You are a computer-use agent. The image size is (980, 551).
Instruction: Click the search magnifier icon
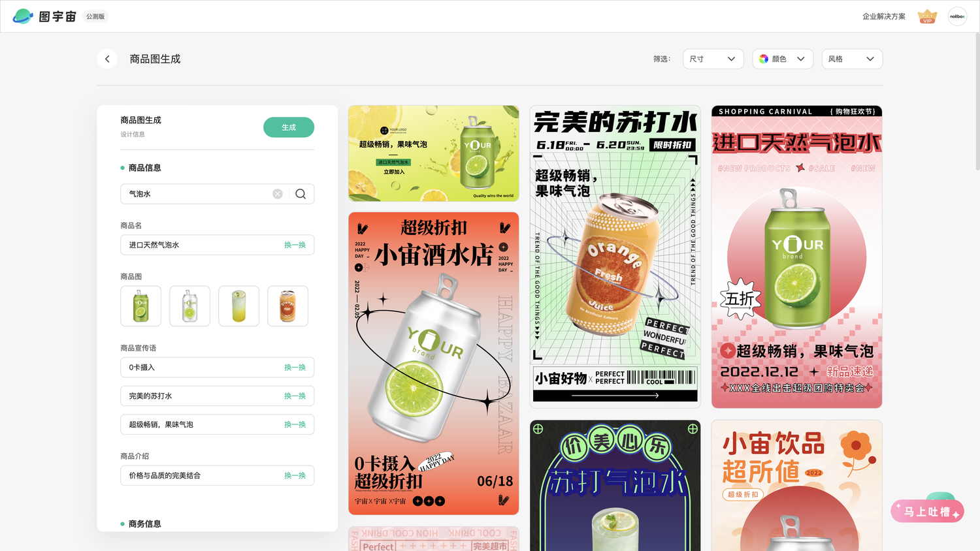click(x=301, y=194)
